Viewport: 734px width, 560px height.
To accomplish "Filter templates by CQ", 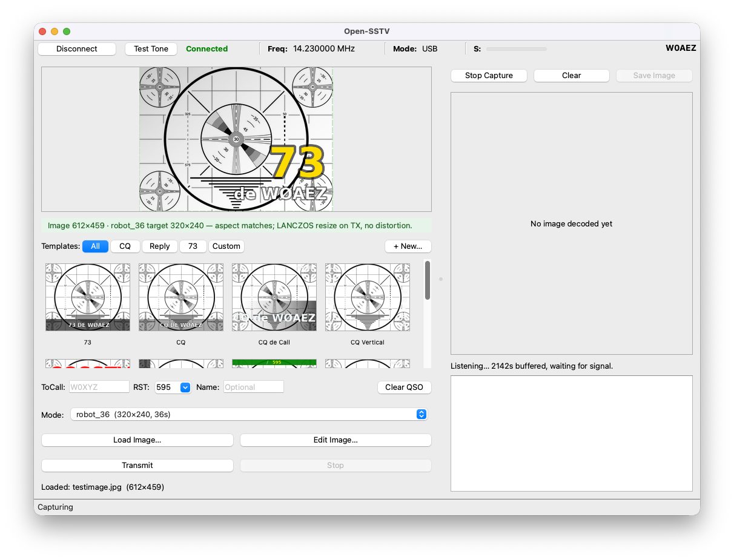I will pos(125,246).
